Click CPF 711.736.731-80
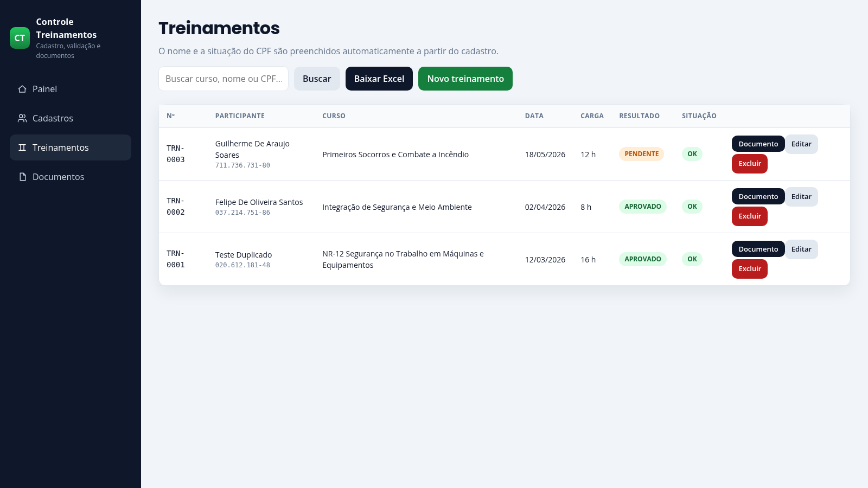868x488 pixels. (242, 165)
